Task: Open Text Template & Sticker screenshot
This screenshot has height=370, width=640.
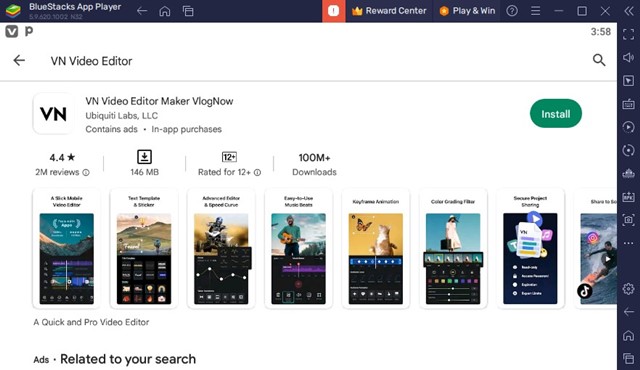Action: 144,248
